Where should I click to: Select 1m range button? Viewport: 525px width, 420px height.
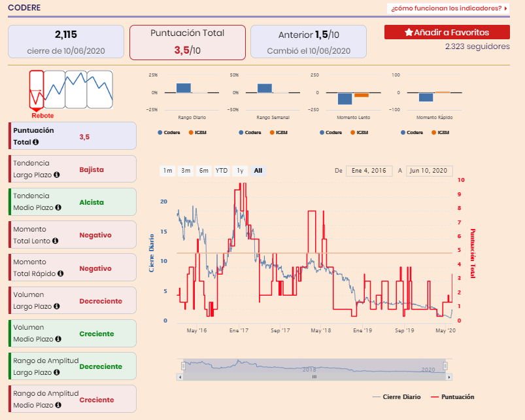pyautogui.click(x=168, y=171)
